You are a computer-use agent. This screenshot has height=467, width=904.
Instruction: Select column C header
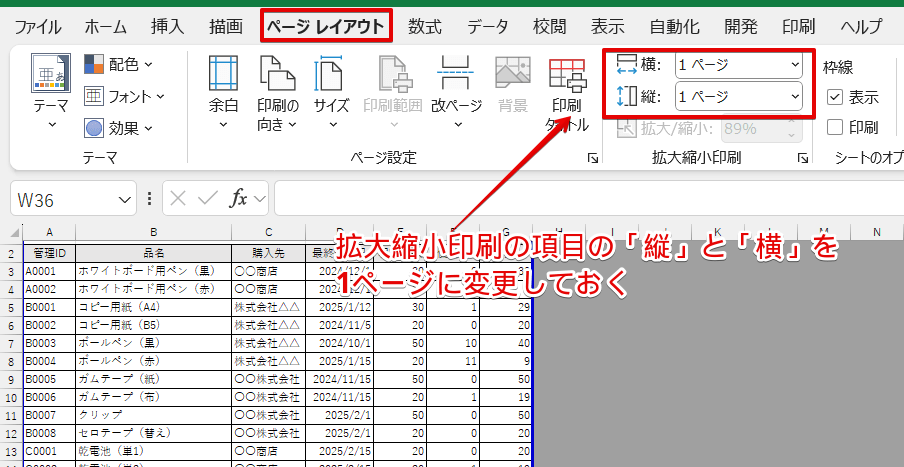[x=269, y=232]
